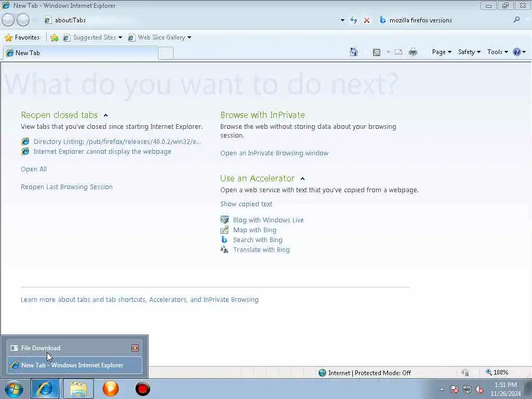Viewport: 532px width, 399px height.
Task: Reopen the Directory Listing firefox releases tab
Action: click(x=117, y=142)
